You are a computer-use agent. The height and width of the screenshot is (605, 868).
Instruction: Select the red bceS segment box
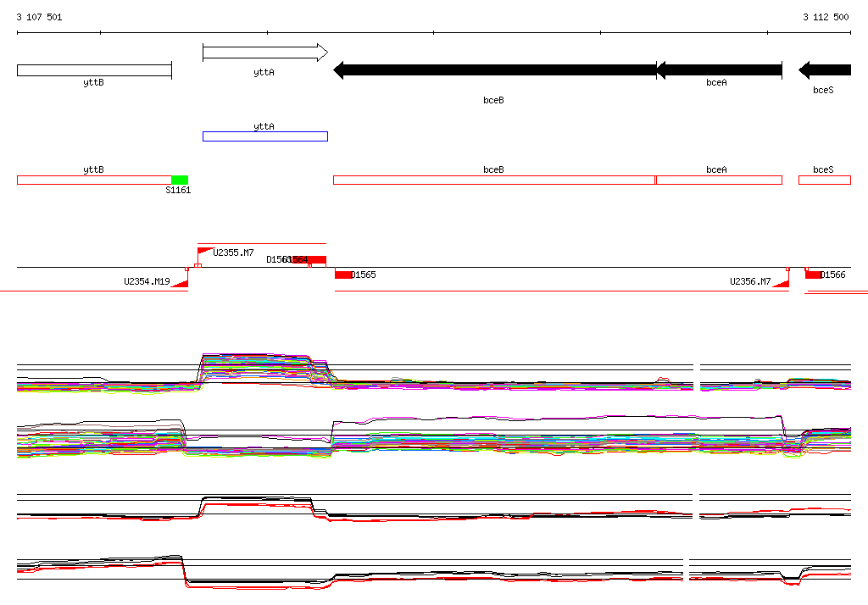[x=825, y=180]
